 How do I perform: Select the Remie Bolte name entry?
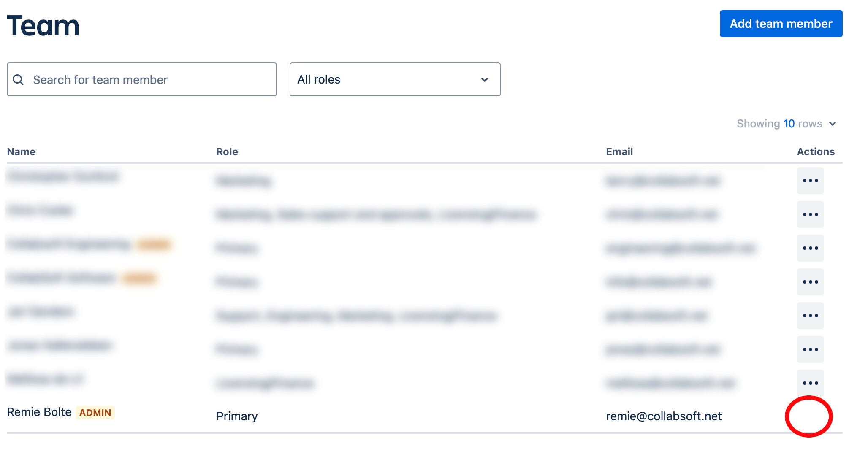(39, 412)
